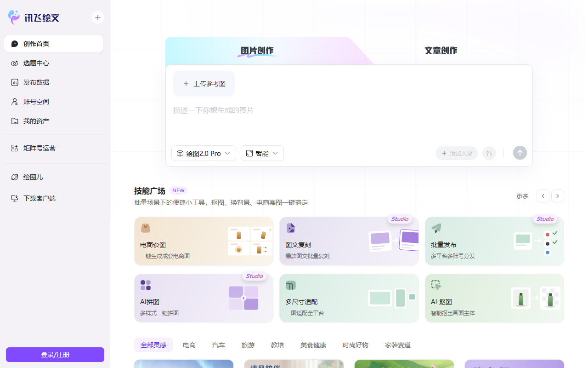Select the 电商 category tab
Screen dimensions: 588x368
tap(189, 345)
